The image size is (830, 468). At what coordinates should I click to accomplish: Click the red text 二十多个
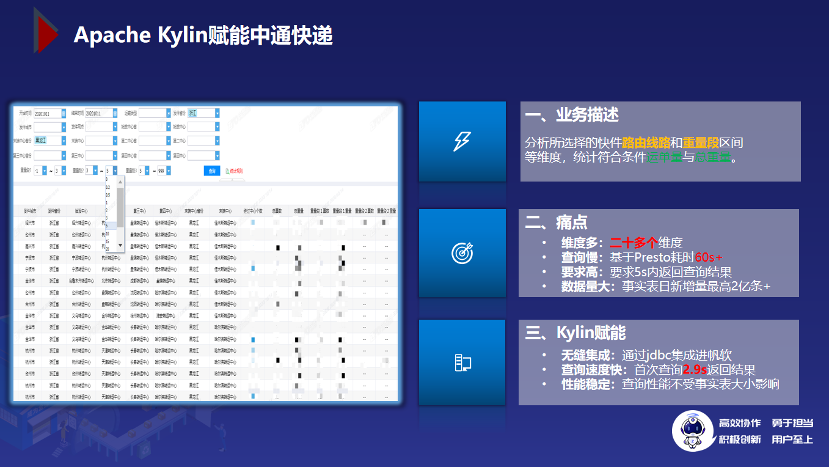coord(634,243)
